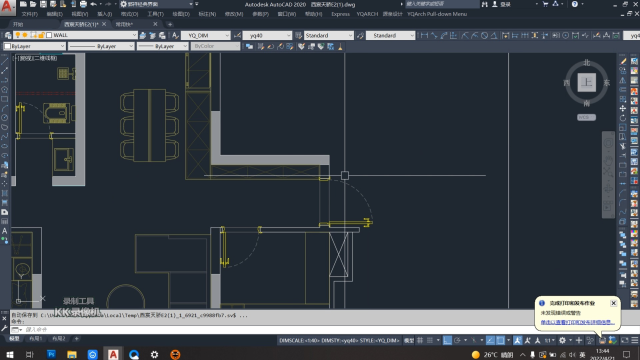Toggle the WALL layer lightbulb on/off icon

(x=18, y=36)
